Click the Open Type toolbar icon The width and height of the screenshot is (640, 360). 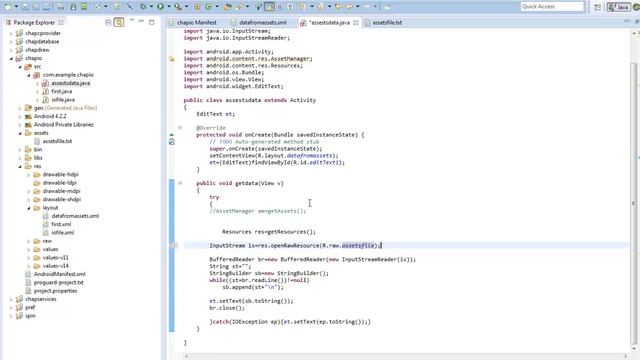click(227, 7)
